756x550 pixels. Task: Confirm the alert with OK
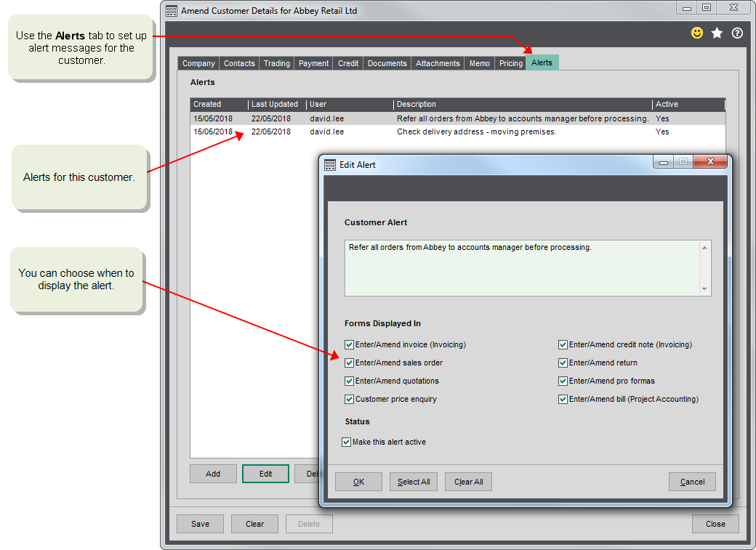pos(358,482)
